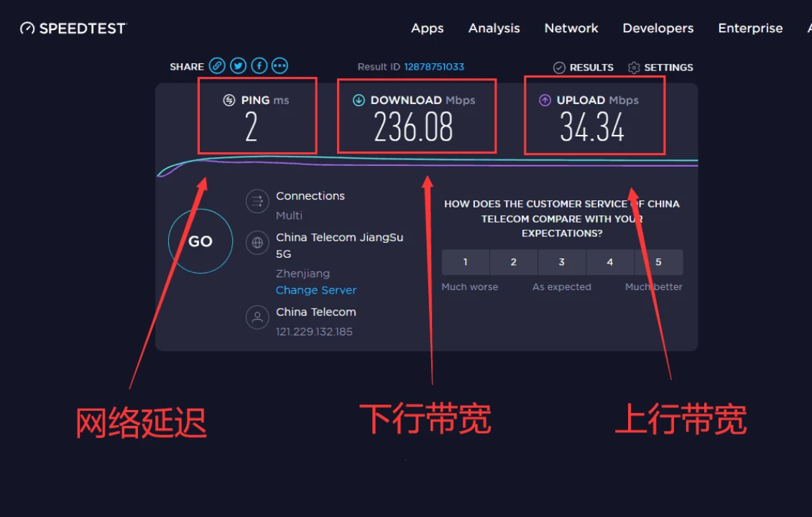Share the result on Facebook

(259, 66)
